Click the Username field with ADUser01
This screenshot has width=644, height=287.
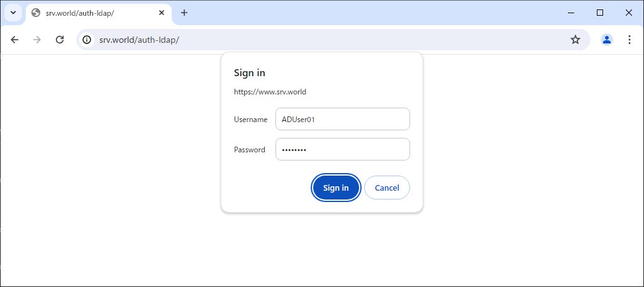343,119
